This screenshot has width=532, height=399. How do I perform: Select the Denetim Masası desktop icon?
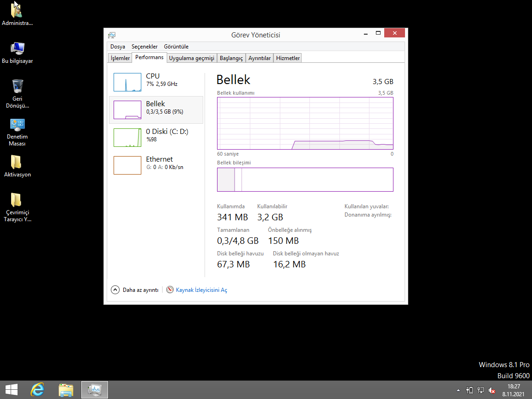[x=18, y=125]
